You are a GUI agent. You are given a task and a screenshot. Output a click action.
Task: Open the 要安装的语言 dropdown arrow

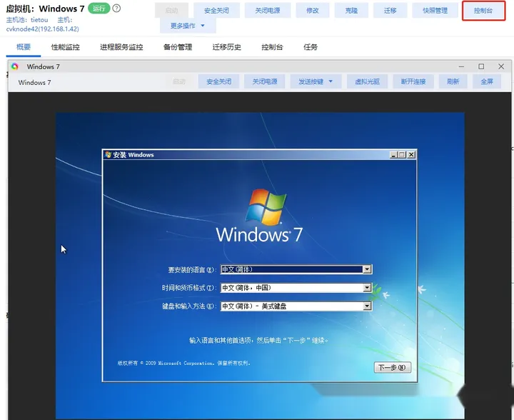[367, 269]
